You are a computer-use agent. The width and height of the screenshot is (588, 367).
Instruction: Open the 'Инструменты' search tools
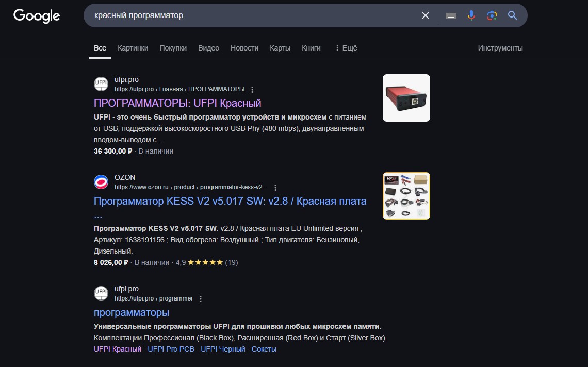(500, 48)
